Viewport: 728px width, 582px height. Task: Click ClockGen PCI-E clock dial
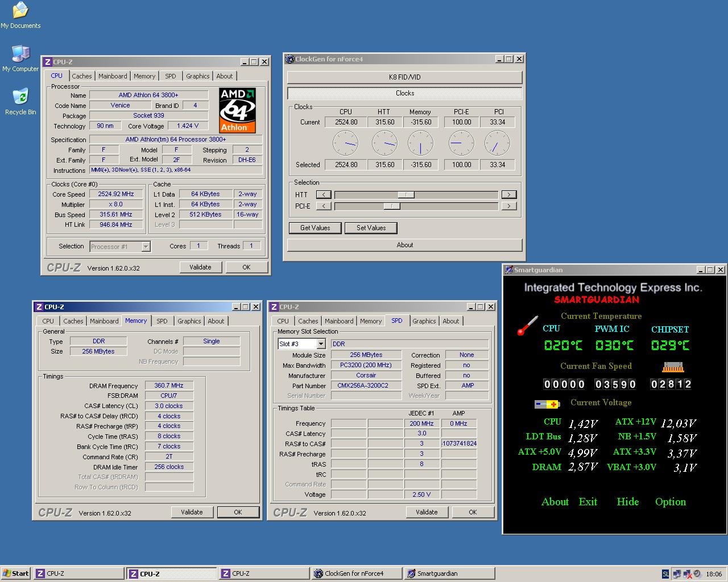pyautogui.click(x=461, y=143)
